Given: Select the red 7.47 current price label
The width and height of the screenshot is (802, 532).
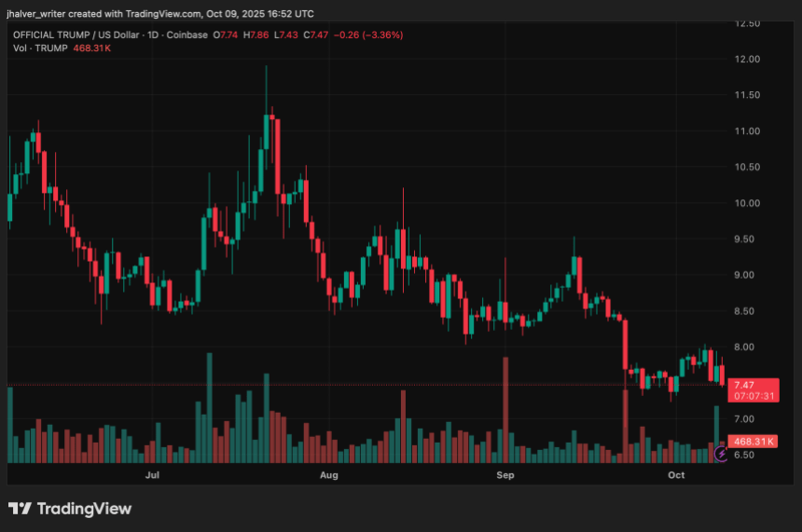Looking at the screenshot, I should pyautogui.click(x=744, y=384).
